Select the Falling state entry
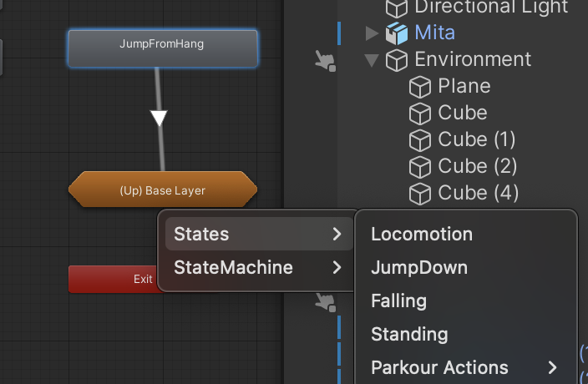Image resolution: width=588 pixels, height=384 pixels. tap(399, 301)
